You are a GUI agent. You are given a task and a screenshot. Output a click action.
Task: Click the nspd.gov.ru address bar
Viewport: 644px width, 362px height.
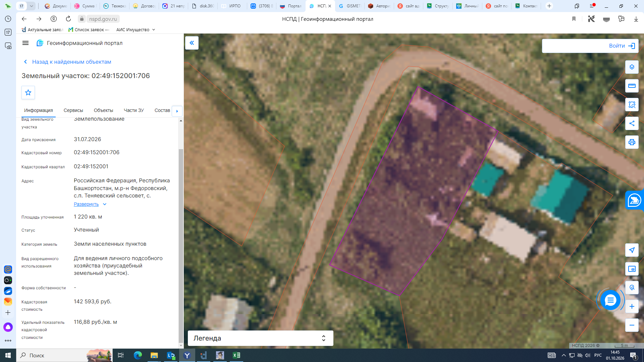click(x=103, y=19)
